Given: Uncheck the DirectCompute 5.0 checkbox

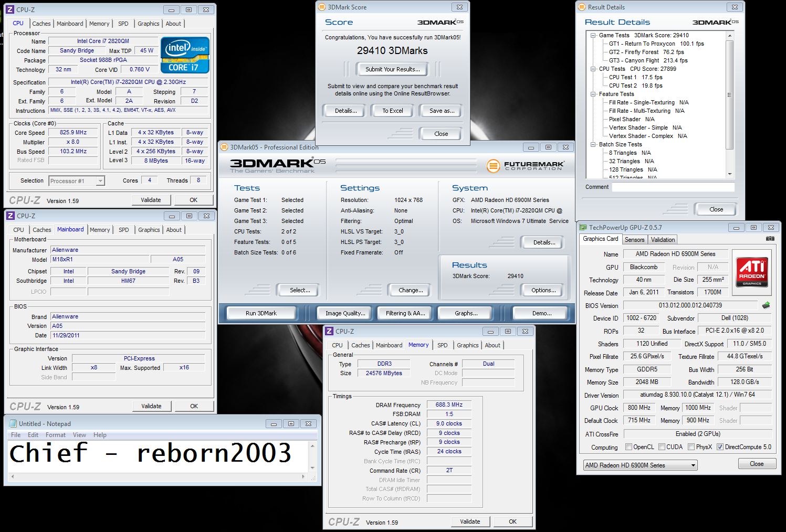Looking at the screenshot, I should click(720, 447).
